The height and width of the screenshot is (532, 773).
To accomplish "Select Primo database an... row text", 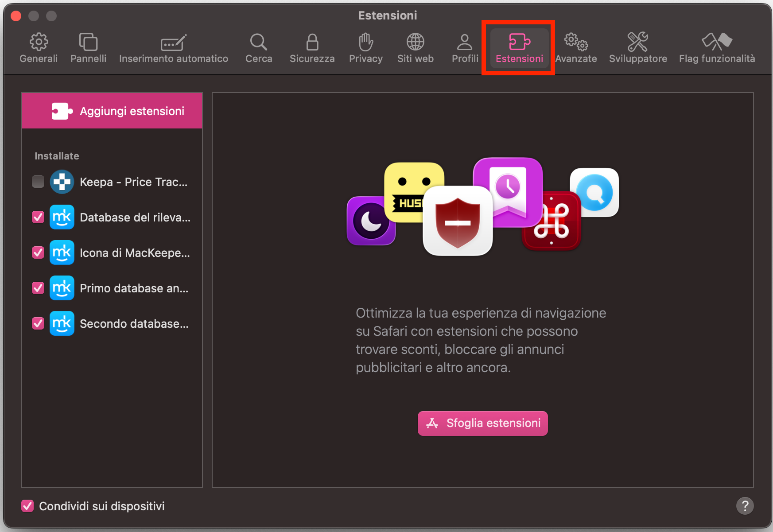I will pyautogui.click(x=134, y=288).
